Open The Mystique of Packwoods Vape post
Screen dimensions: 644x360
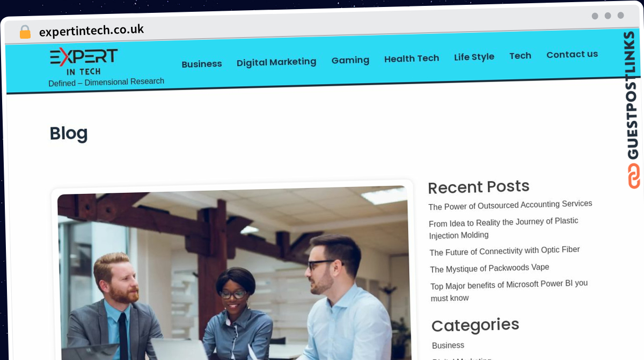(489, 268)
